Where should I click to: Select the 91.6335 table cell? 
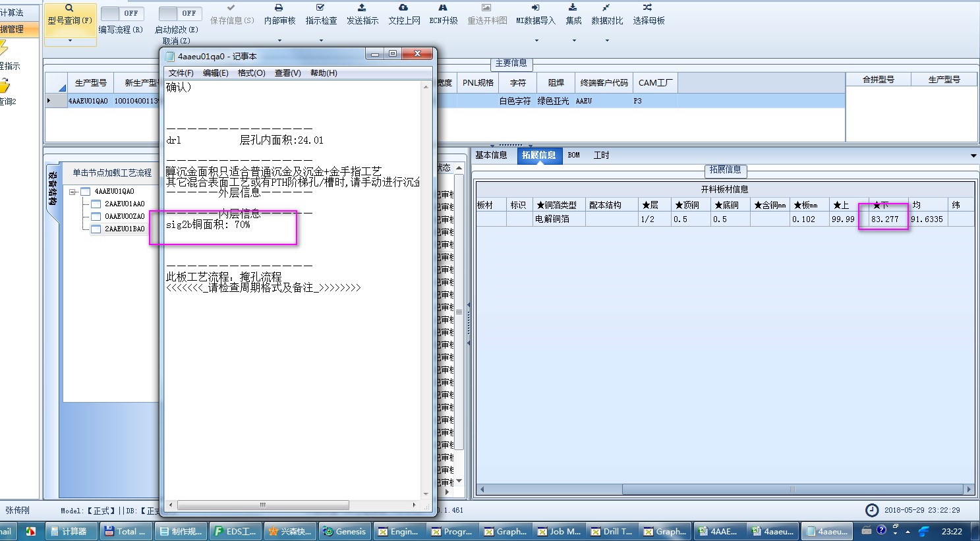928,219
